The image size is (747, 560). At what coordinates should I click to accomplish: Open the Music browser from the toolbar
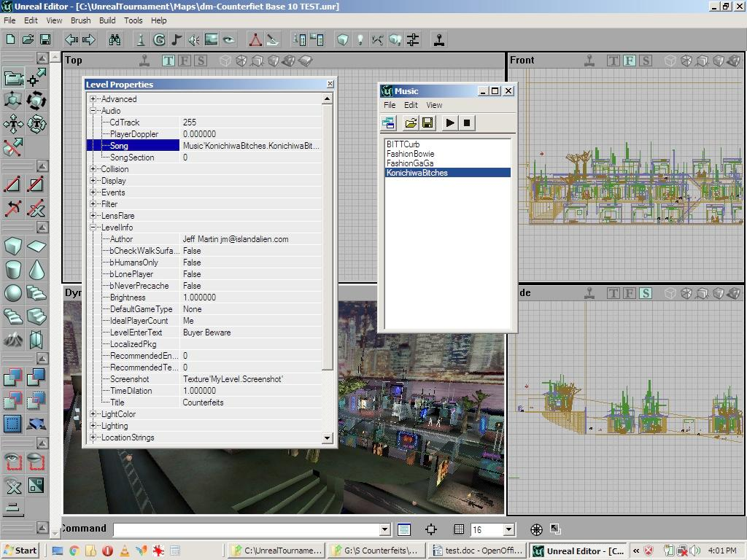pos(177,39)
